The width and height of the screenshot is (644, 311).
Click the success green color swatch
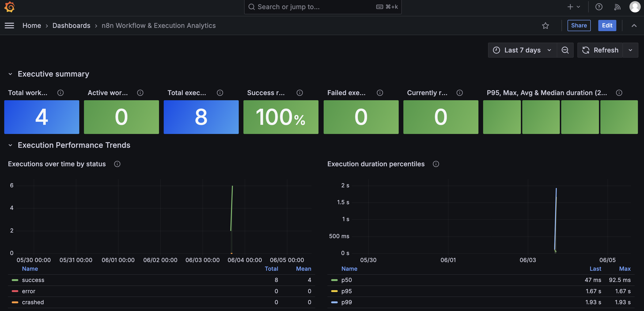click(15, 280)
